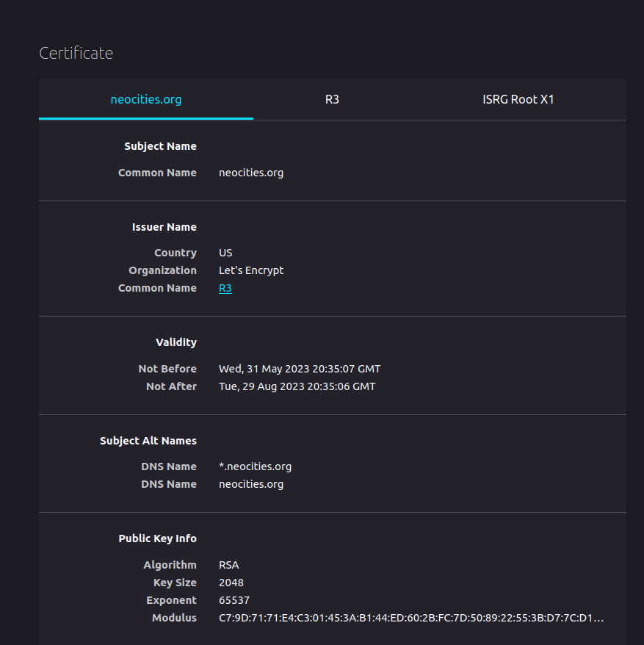Switch to the neocities.org certificate tab
Image resolution: width=644 pixels, height=645 pixels.
point(146,99)
